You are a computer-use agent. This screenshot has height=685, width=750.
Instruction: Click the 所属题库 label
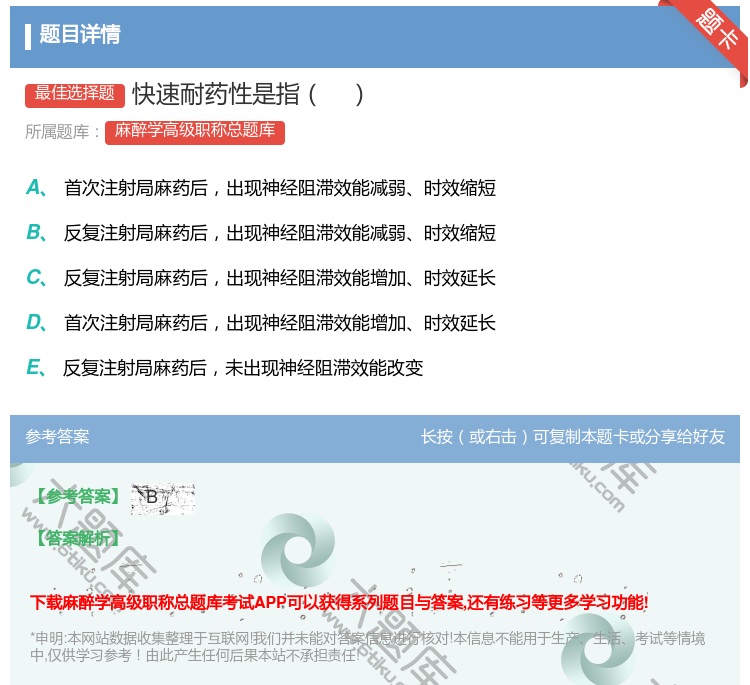[62, 132]
